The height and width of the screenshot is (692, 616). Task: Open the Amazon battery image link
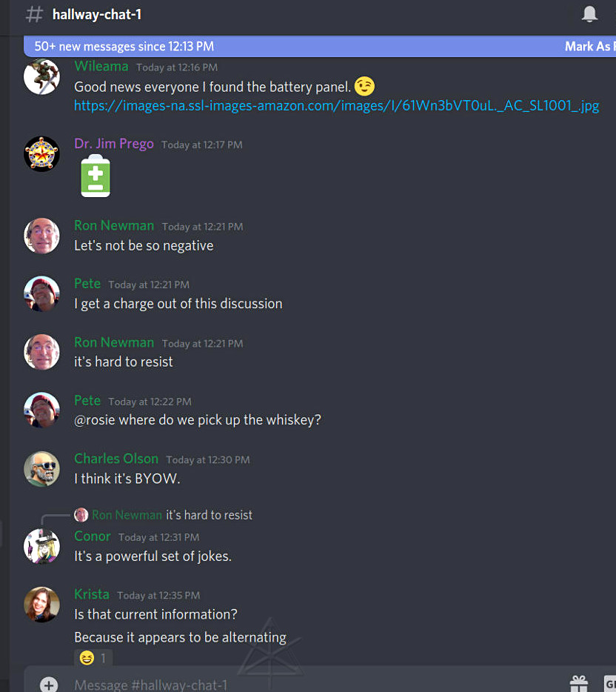point(336,106)
